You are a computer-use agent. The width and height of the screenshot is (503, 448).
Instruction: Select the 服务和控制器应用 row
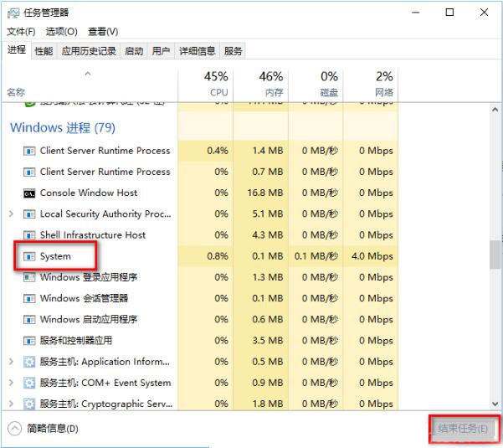pyautogui.click(x=201, y=341)
